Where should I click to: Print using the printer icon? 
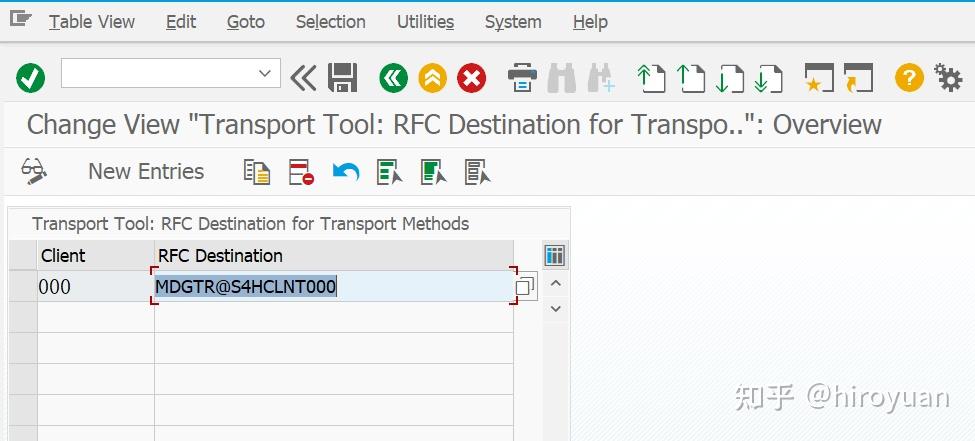pos(522,78)
